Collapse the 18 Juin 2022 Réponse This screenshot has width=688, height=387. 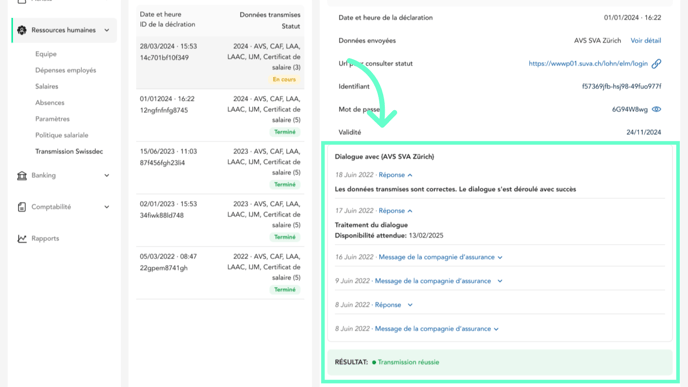click(x=395, y=175)
